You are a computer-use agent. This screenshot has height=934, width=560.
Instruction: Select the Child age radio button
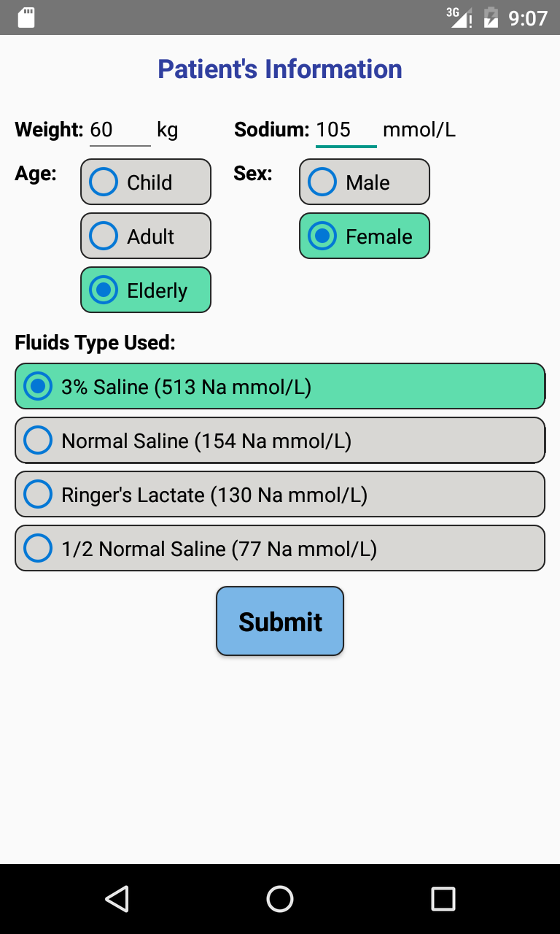tap(145, 182)
